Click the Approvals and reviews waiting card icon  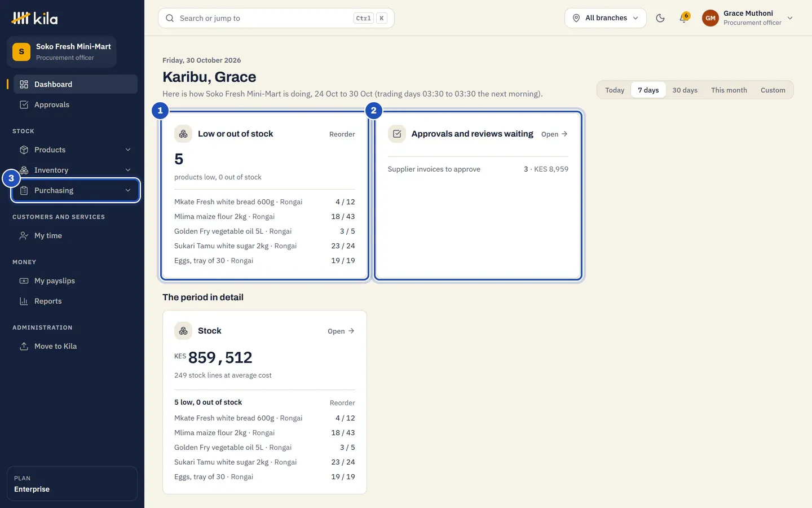(x=397, y=134)
